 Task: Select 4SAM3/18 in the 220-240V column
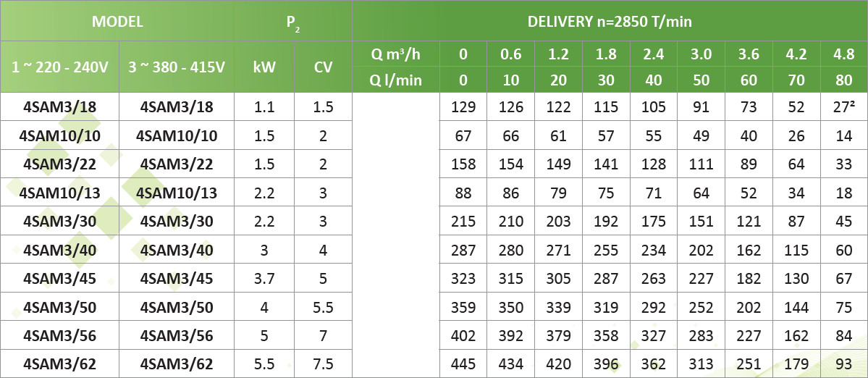point(60,107)
